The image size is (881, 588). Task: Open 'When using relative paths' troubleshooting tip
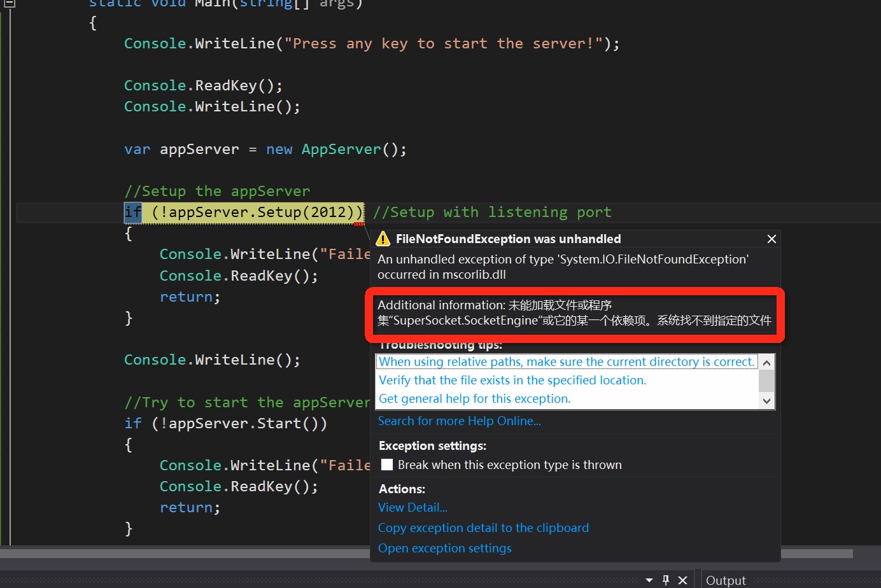(x=567, y=361)
